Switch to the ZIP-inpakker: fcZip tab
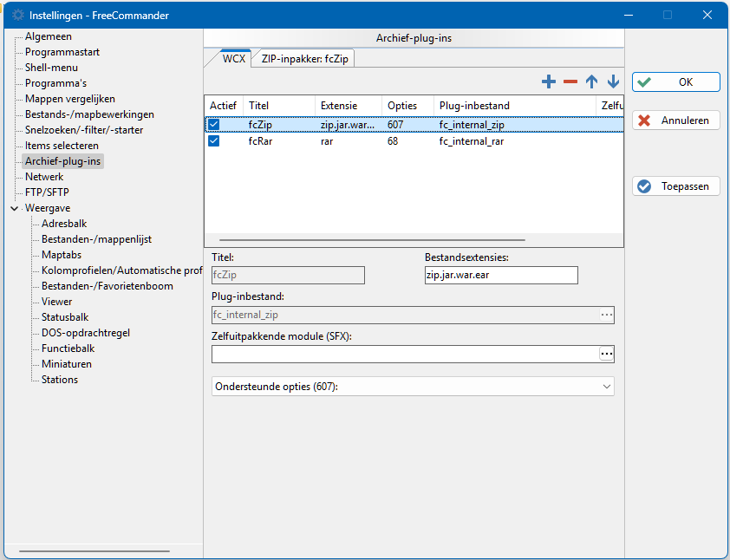The image size is (730, 560). click(304, 59)
